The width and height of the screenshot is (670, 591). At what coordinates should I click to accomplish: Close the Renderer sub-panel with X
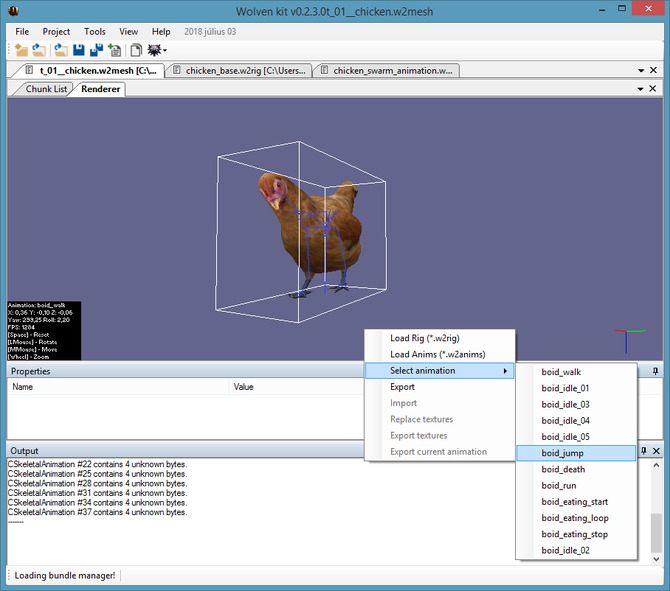[x=652, y=88]
